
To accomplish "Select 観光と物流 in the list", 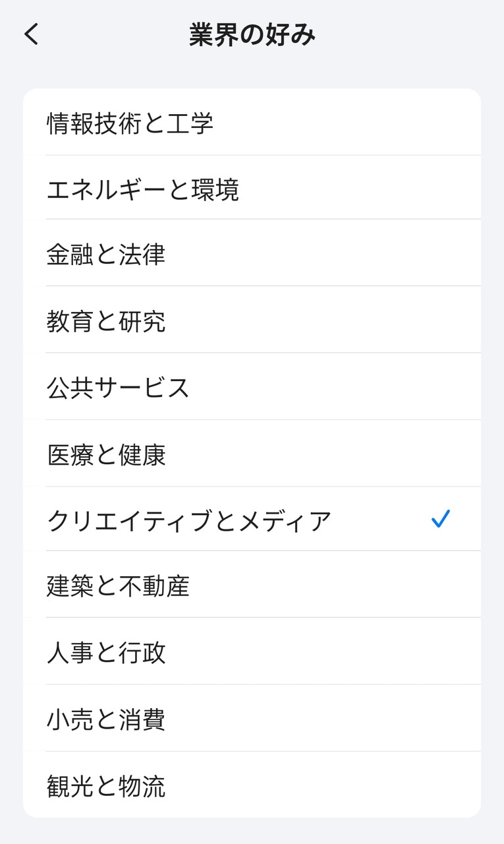I will click(x=106, y=786).
